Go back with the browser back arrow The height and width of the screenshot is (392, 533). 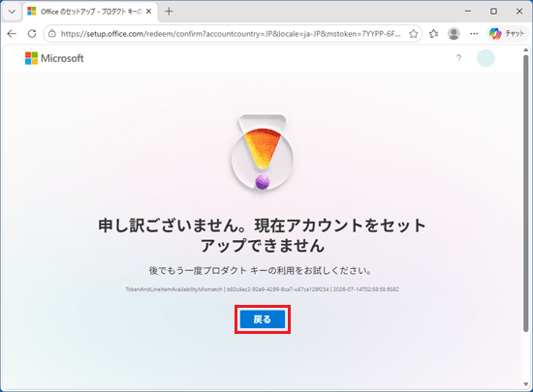(12, 34)
